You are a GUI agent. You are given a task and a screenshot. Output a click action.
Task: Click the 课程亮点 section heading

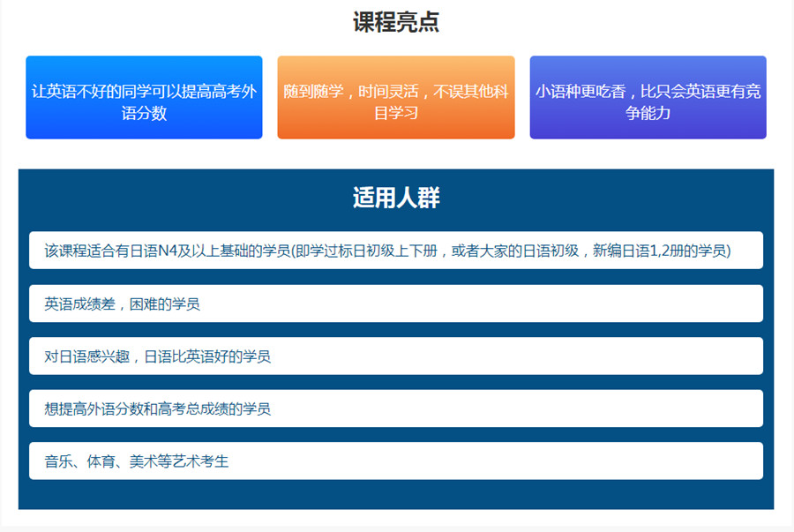pyautogui.click(x=396, y=23)
